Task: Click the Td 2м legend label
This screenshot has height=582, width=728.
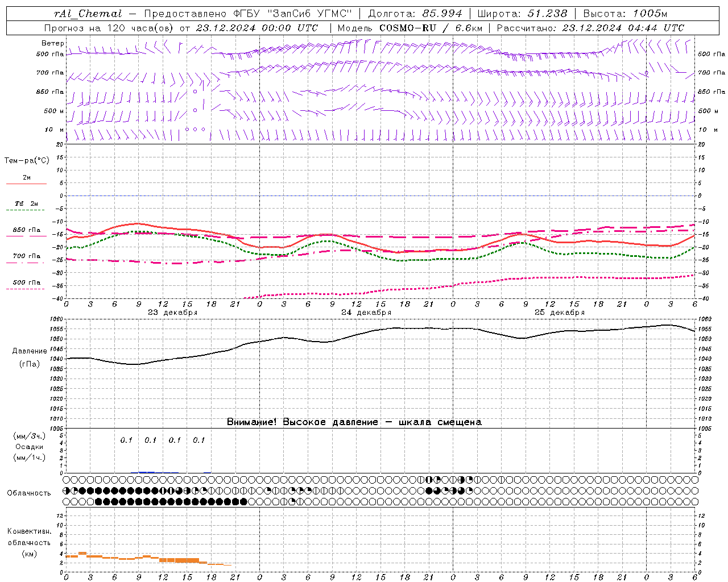Action: 27,203
